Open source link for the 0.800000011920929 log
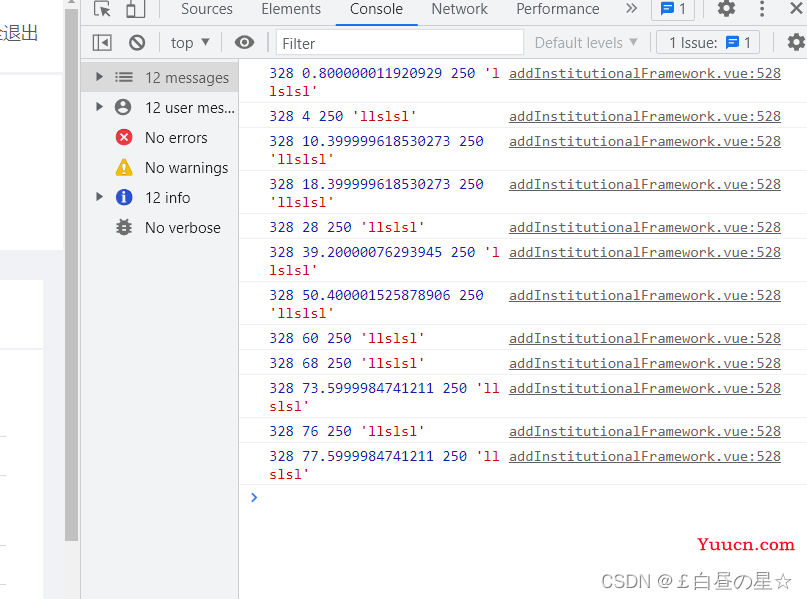Screen dimensions: 807x599 tap(645, 74)
